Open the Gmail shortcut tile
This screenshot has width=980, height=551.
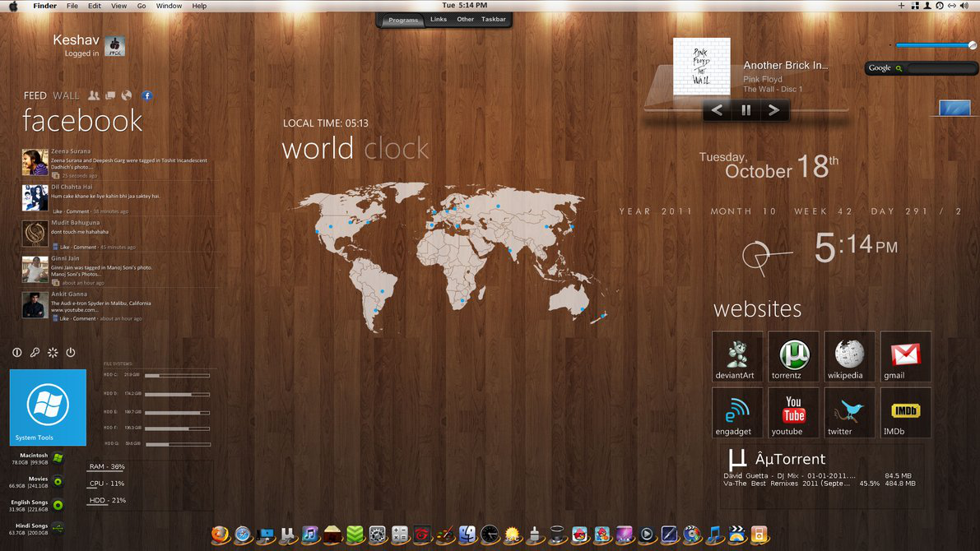coord(905,357)
